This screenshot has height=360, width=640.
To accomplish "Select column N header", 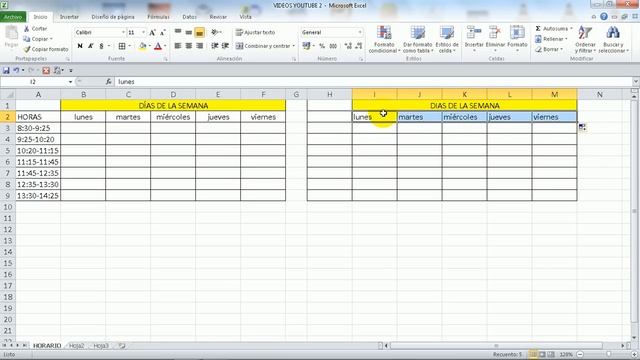I will click(599, 95).
